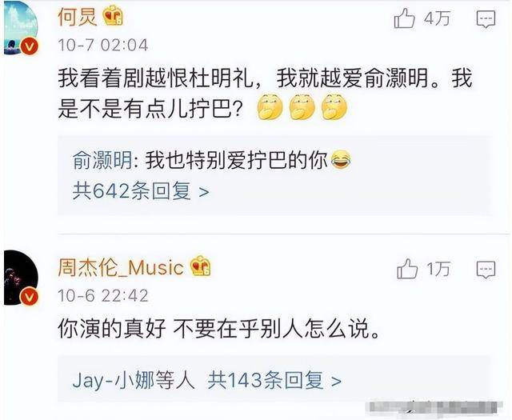Open 何炅's profile avatar picture
This screenshot has height=420, width=512.
(21, 27)
